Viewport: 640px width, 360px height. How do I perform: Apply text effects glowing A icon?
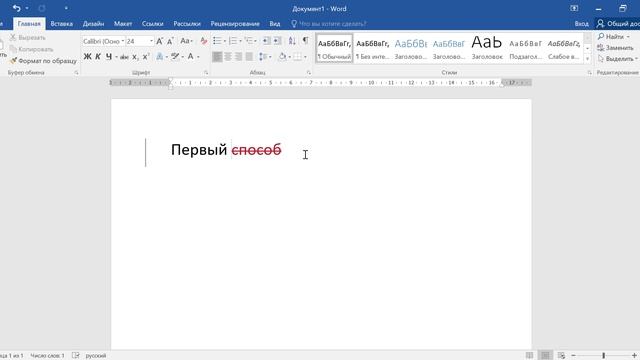pyautogui.click(x=160, y=57)
